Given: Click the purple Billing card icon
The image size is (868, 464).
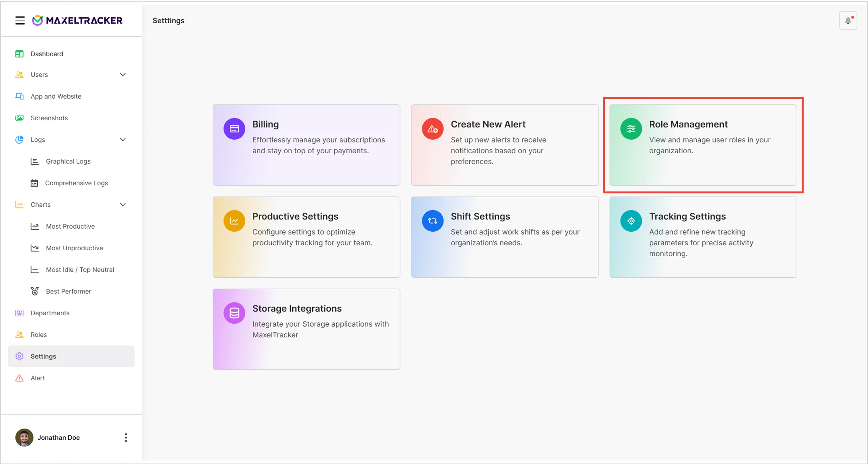Looking at the screenshot, I should (x=234, y=129).
